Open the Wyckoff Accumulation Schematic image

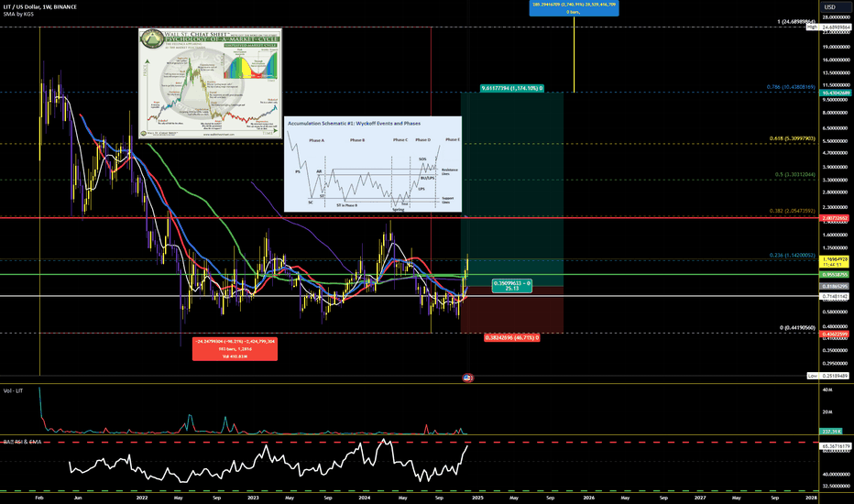tap(373, 164)
